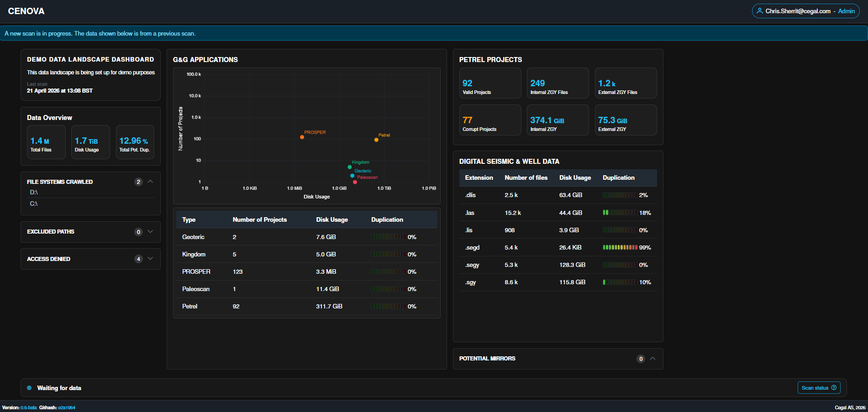
Task: Collapse the Potential Mirrors panel
Action: (652, 359)
